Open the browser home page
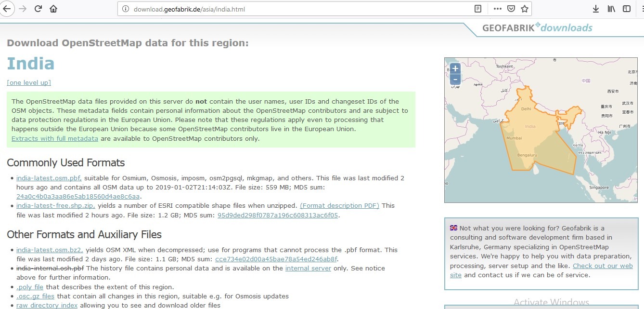The height and width of the screenshot is (309, 644). click(x=53, y=9)
